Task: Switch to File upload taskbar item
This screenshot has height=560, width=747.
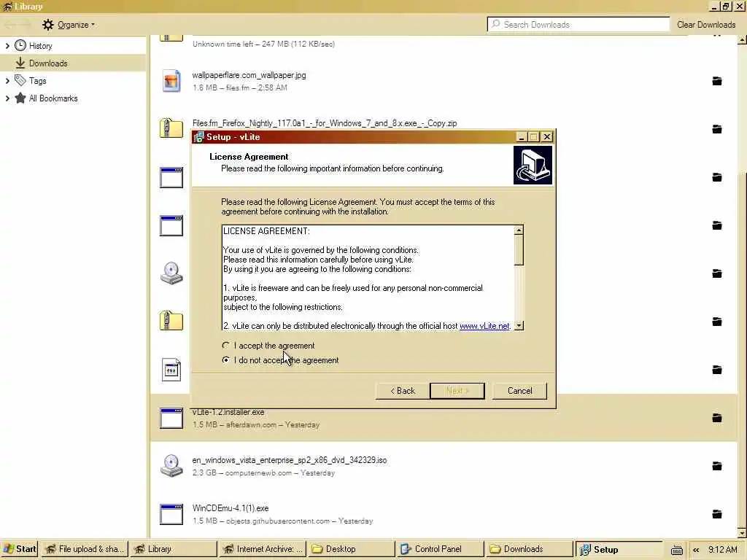Action: pos(84,549)
